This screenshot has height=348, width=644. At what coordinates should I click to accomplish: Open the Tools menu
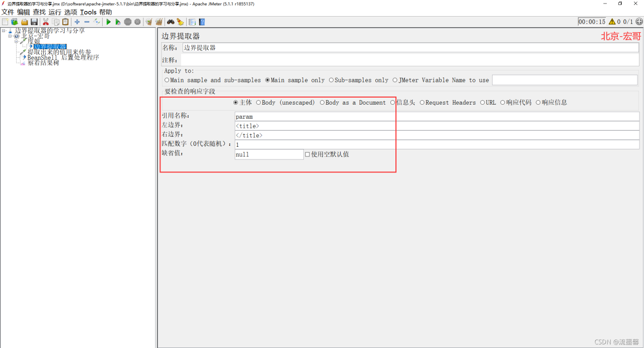point(88,12)
